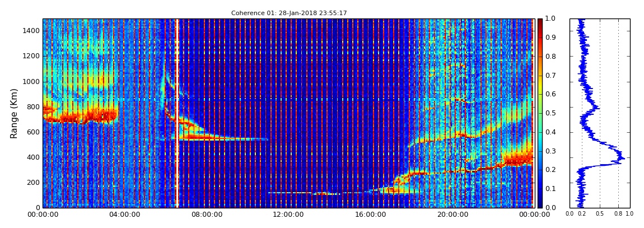Click the colorbar 0.1 tick label
Image resolution: width=644 pixels, height=228 pixels.
pos(549,189)
